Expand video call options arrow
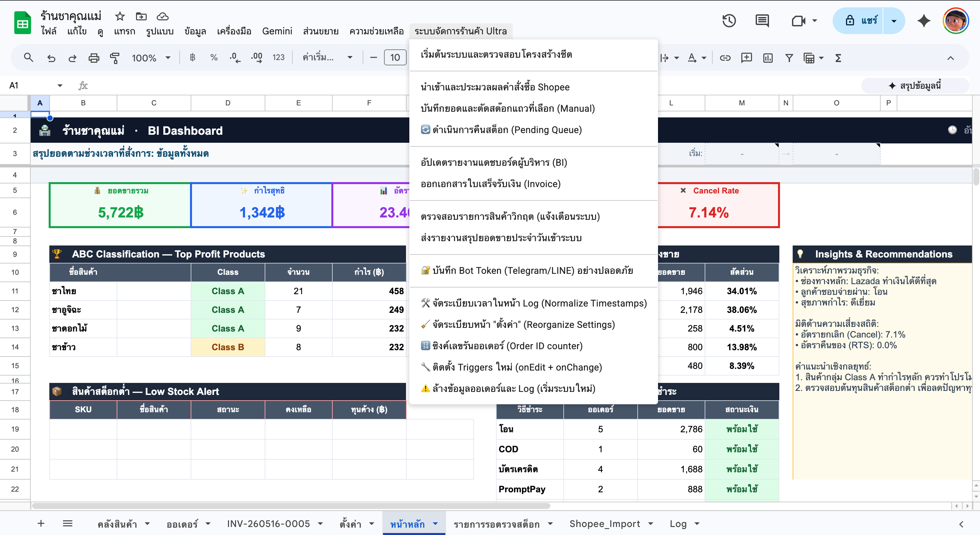Viewport: 980px width, 535px height. coord(815,21)
